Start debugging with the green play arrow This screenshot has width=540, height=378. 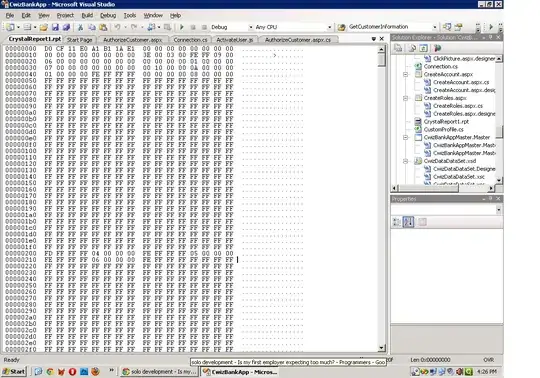tap(182, 27)
